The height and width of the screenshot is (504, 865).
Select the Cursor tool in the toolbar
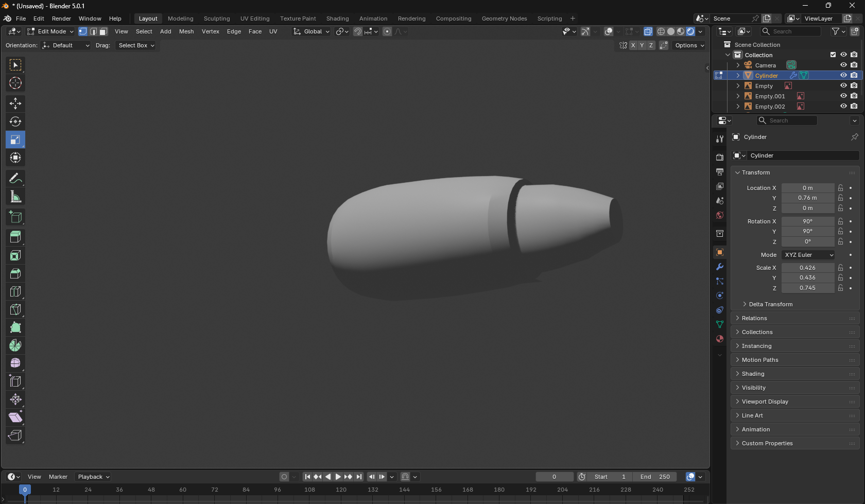coord(15,83)
